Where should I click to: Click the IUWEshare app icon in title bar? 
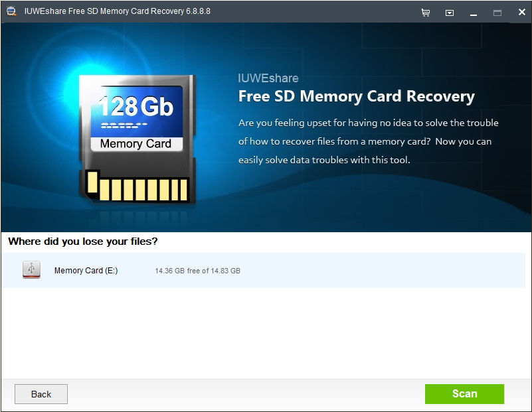[11, 11]
